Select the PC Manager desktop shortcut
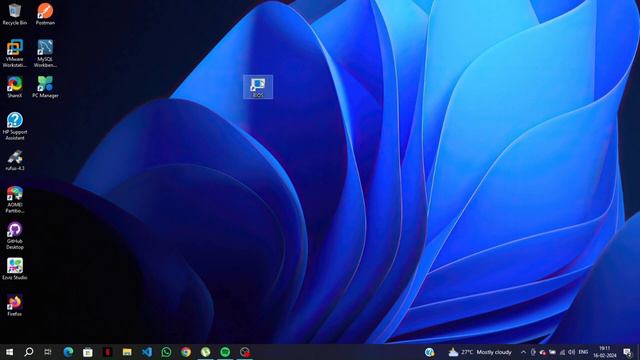Viewport: 640px width, 360px height. point(45,87)
